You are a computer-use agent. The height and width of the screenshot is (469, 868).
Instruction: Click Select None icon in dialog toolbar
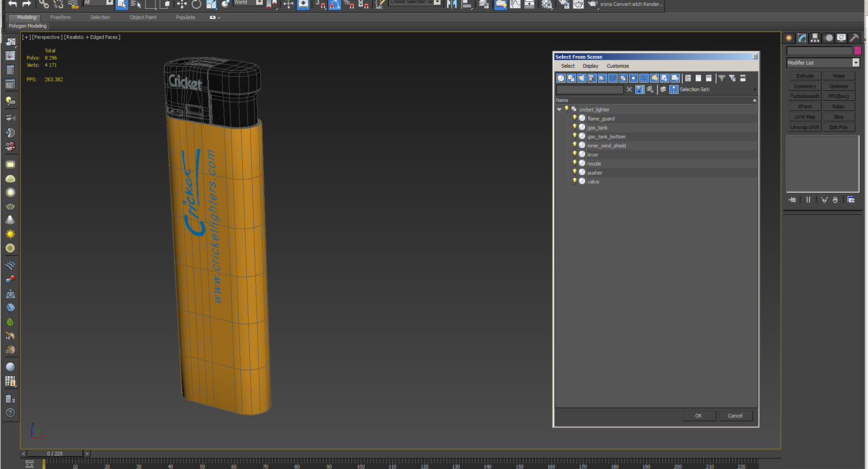tap(699, 78)
